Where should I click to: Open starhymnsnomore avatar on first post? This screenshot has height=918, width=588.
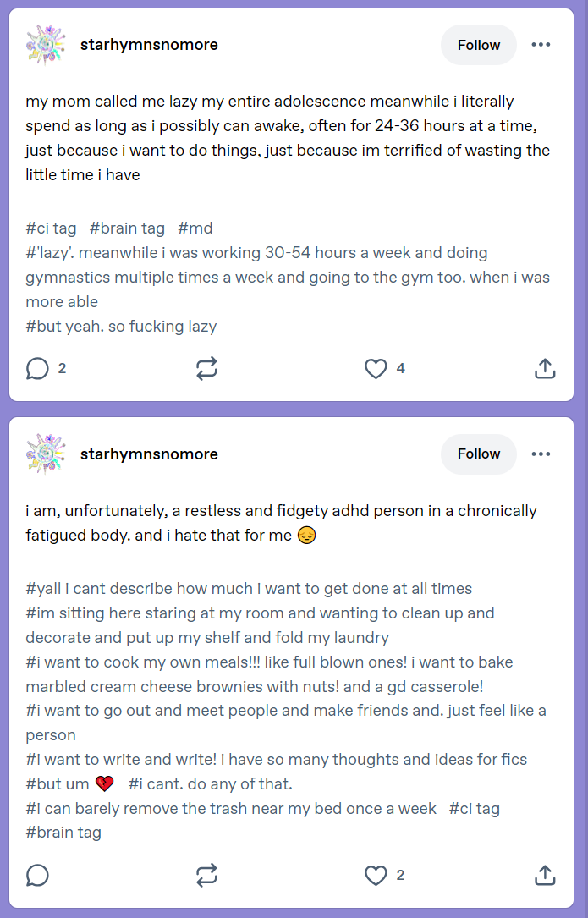click(x=46, y=45)
